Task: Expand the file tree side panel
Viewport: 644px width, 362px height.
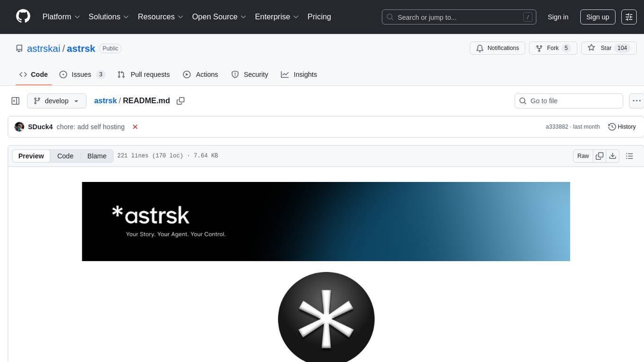Action: click(x=16, y=101)
